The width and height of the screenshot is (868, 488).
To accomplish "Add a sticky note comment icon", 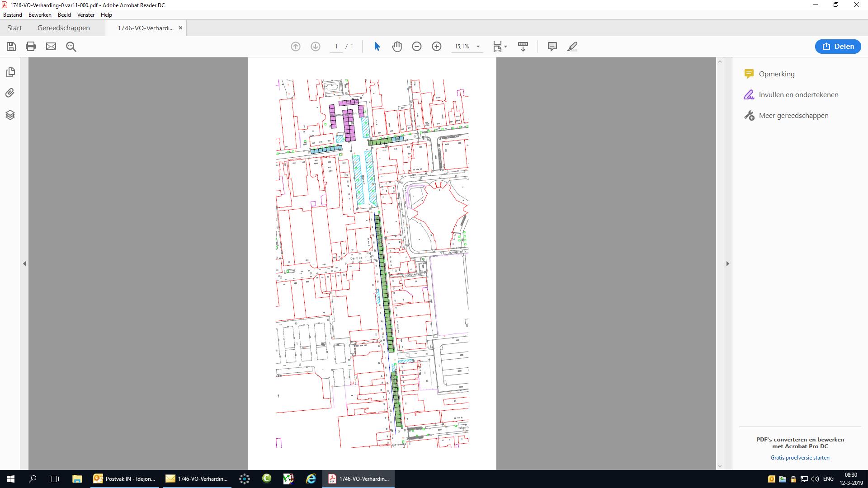I will tap(552, 47).
